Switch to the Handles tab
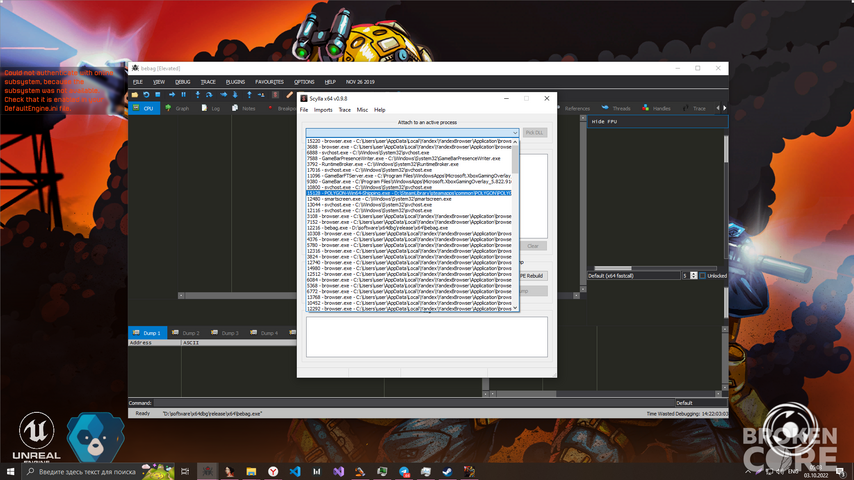The width and height of the screenshot is (854, 480). [x=656, y=108]
